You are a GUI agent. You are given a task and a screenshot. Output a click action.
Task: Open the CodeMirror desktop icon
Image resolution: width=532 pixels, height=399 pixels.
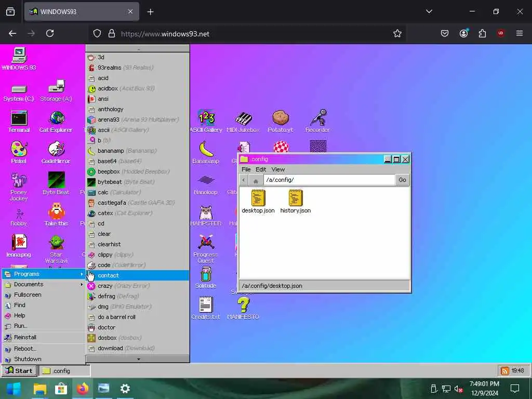(x=56, y=152)
